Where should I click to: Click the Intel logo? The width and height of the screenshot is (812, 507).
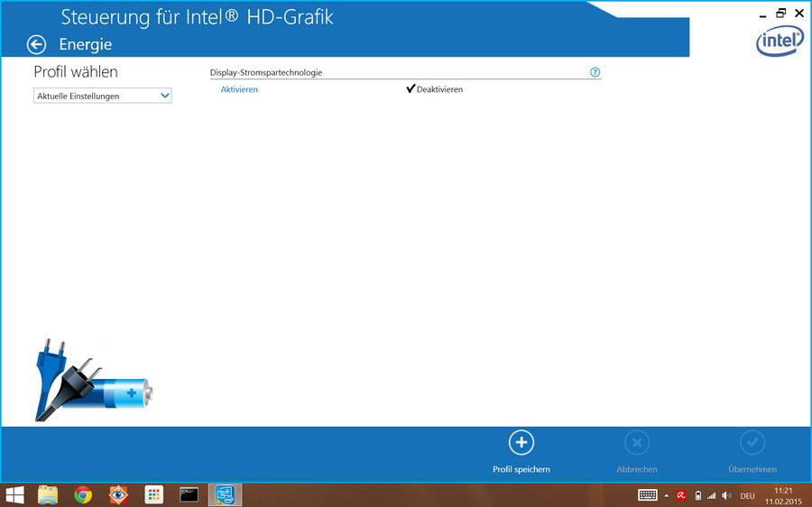click(780, 41)
